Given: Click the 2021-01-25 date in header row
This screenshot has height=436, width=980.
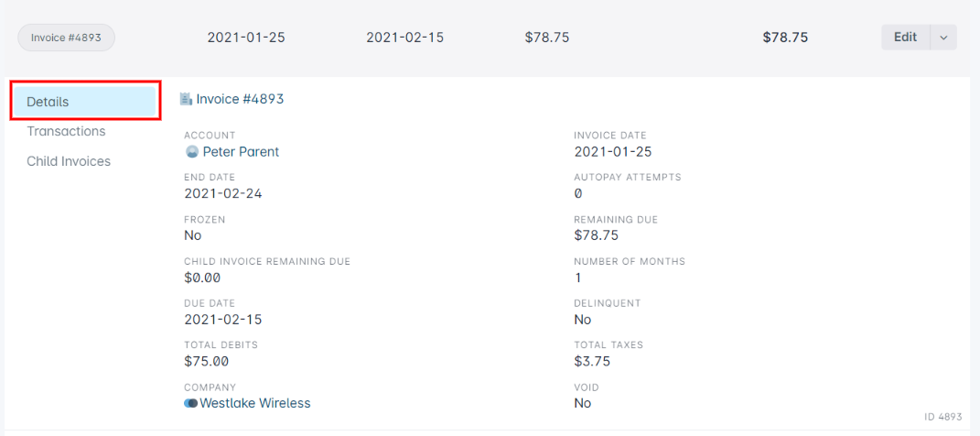Looking at the screenshot, I should (x=246, y=38).
